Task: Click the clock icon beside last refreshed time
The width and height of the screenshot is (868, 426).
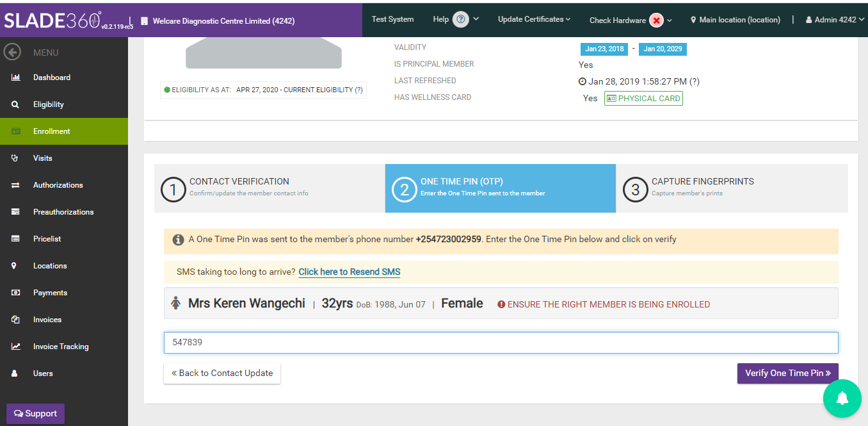Action: tap(583, 81)
